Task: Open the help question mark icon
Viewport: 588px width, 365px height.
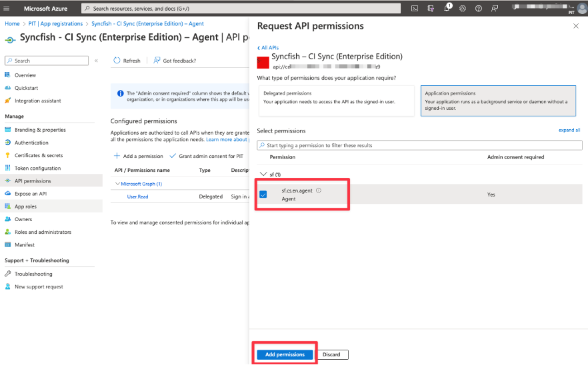Action: pyautogui.click(x=479, y=8)
